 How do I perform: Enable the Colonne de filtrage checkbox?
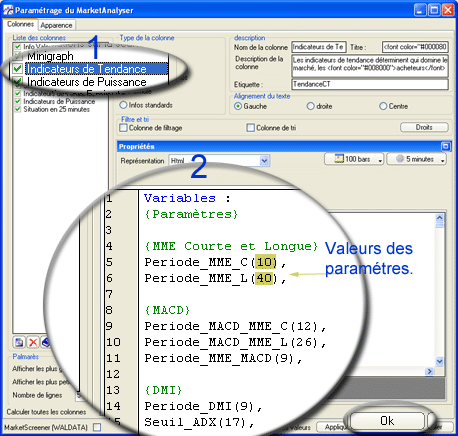pyautogui.click(x=123, y=128)
